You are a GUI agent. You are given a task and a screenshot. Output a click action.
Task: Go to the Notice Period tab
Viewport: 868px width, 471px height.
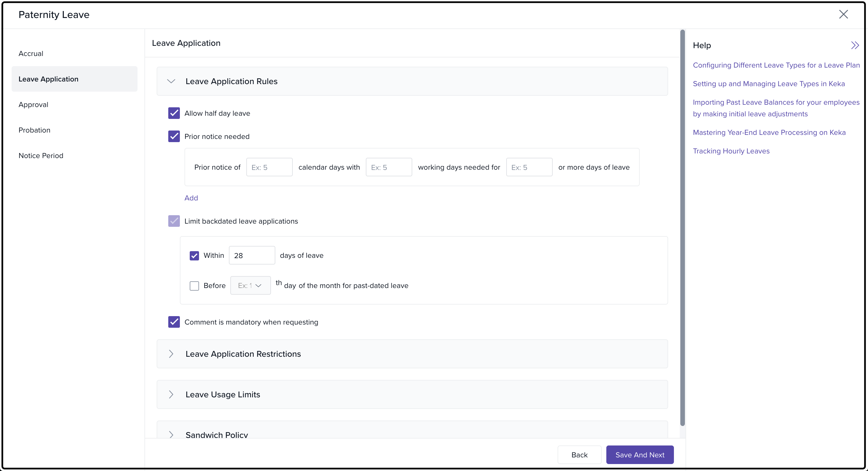tap(41, 156)
